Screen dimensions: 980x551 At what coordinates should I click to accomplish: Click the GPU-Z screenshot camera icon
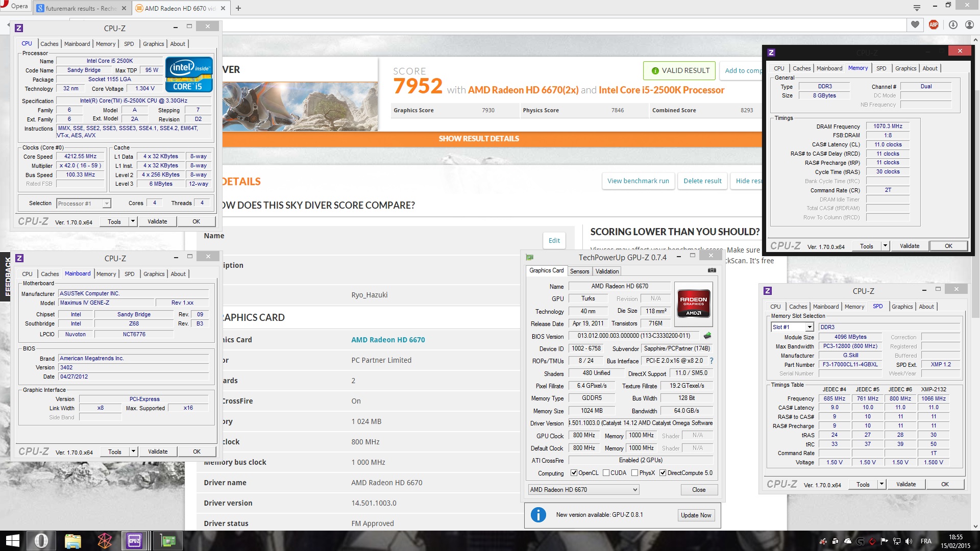(x=712, y=270)
